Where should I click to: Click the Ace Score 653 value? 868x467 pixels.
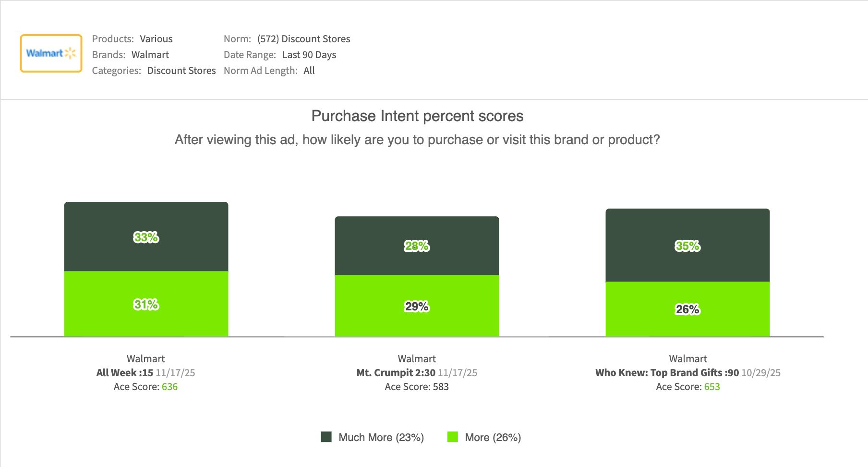click(712, 387)
